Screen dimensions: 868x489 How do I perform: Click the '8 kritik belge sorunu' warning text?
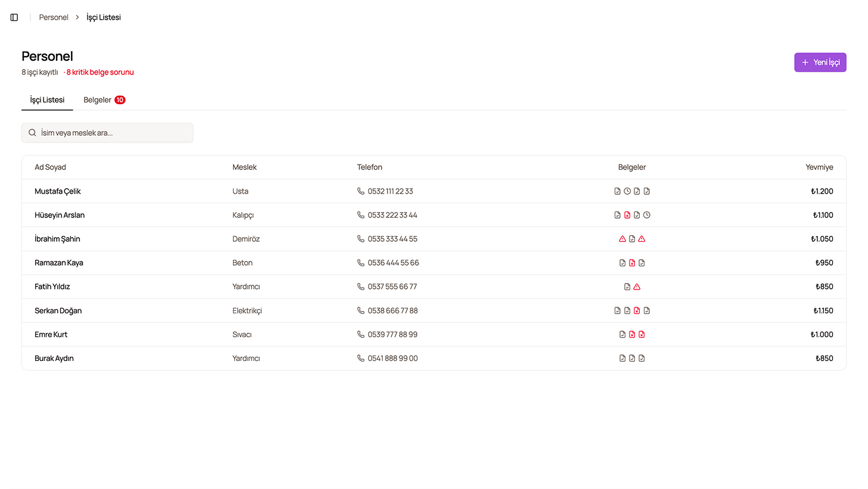point(100,72)
